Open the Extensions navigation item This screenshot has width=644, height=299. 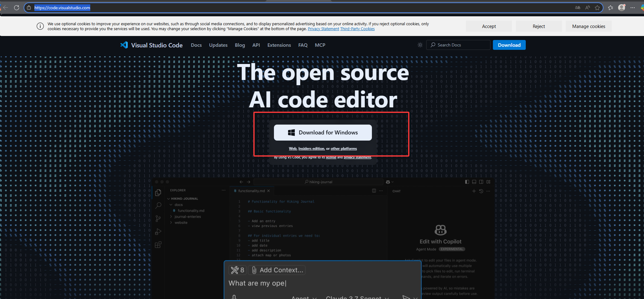279,45
